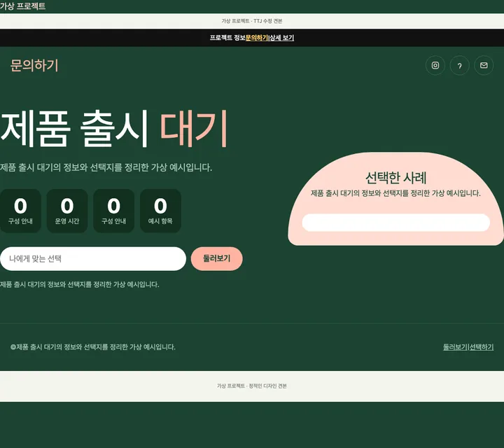Open the envelope mail icon
Image resolution: width=504 pixels, height=448 pixels.
484,66
